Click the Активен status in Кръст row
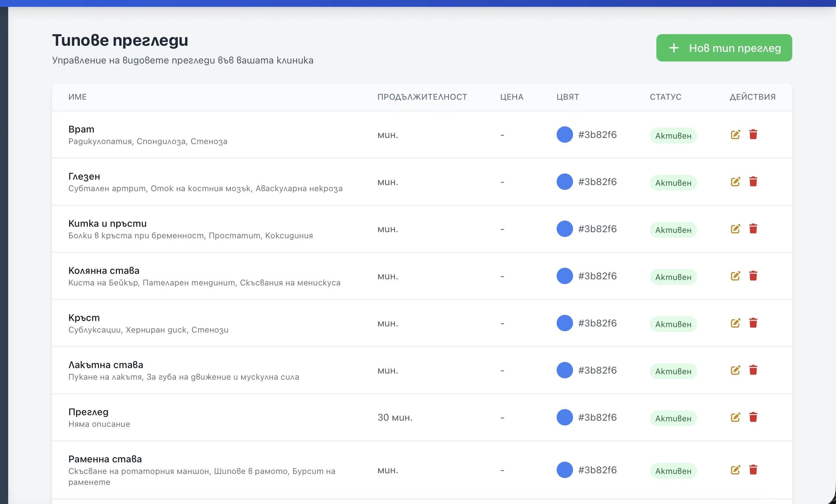Screen dimensions: 836x504 pos(673,324)
